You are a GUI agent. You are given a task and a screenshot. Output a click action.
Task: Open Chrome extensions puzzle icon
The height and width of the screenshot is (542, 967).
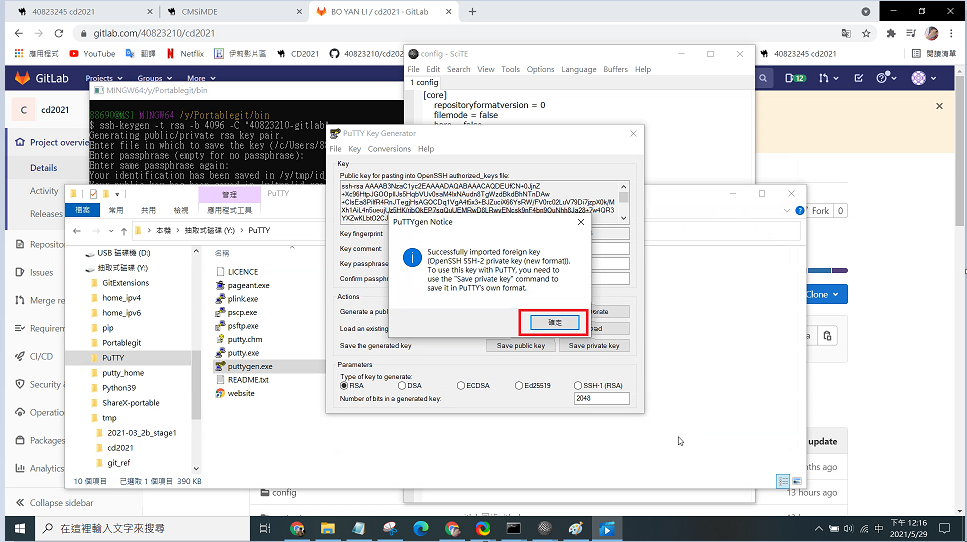tap(891, 33)
